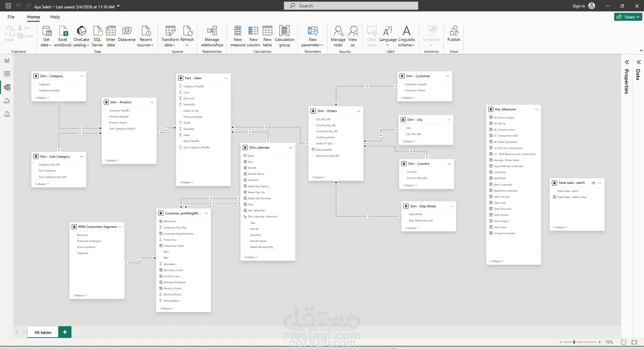
Task: Open OneLake catalog
Action: pos(81,36)
